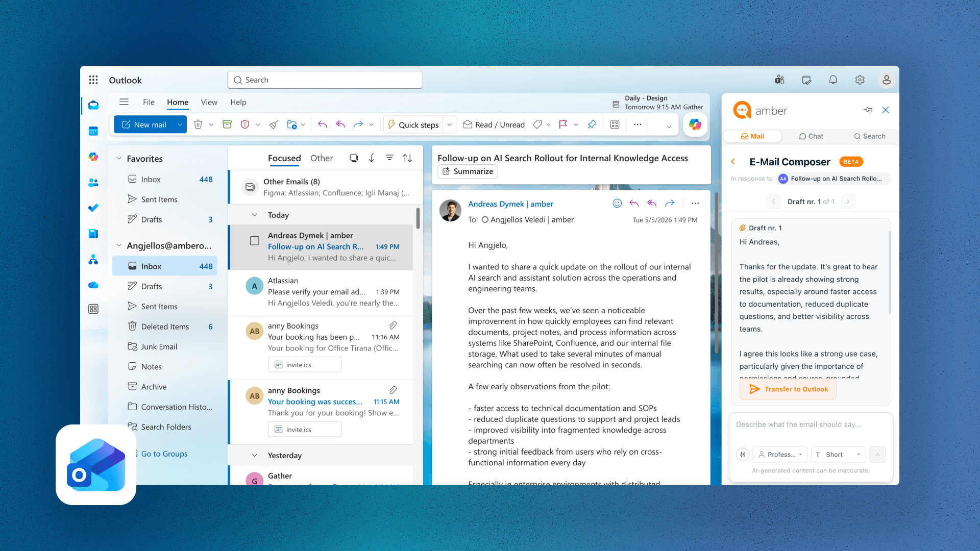Click the Delete trash icon in ribbon
The width and height of the screenshot is (980, 551).
[x=198, y=124]
